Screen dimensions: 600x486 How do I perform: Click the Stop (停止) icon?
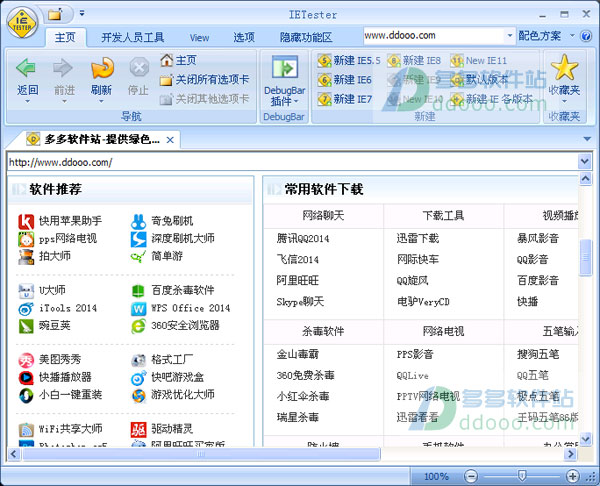139,68
